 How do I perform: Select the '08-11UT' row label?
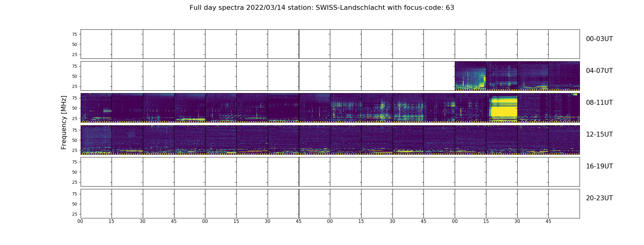coord(599,103)
